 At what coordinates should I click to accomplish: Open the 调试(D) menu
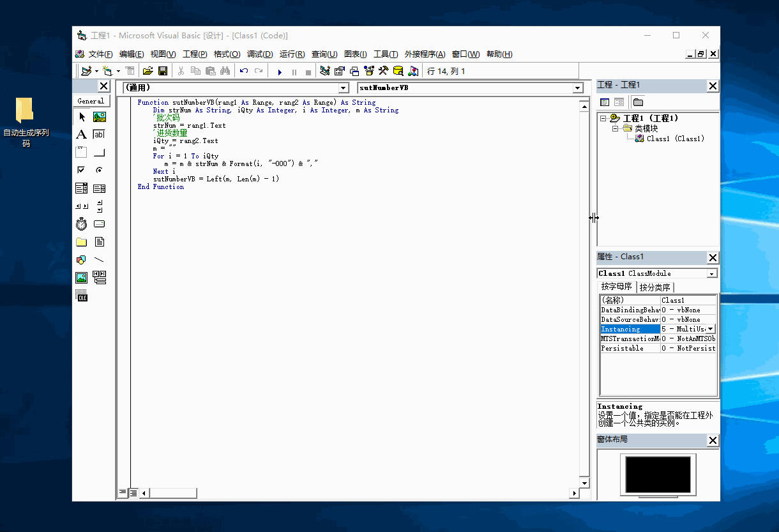coord(260,54)
